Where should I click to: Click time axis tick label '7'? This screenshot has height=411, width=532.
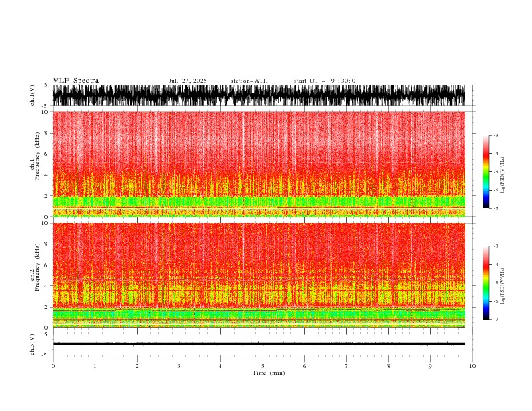point(347,366)
